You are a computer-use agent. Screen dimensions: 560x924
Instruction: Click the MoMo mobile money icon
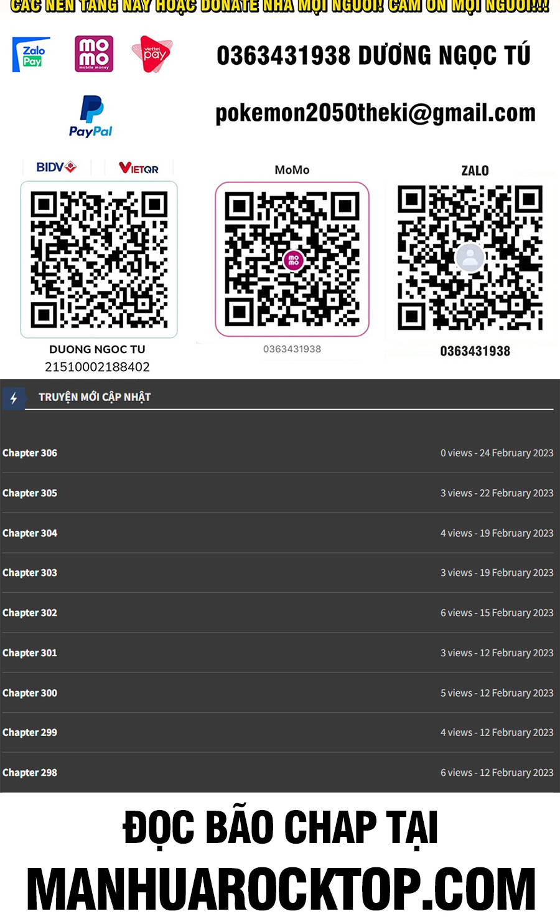pos(94,54)
